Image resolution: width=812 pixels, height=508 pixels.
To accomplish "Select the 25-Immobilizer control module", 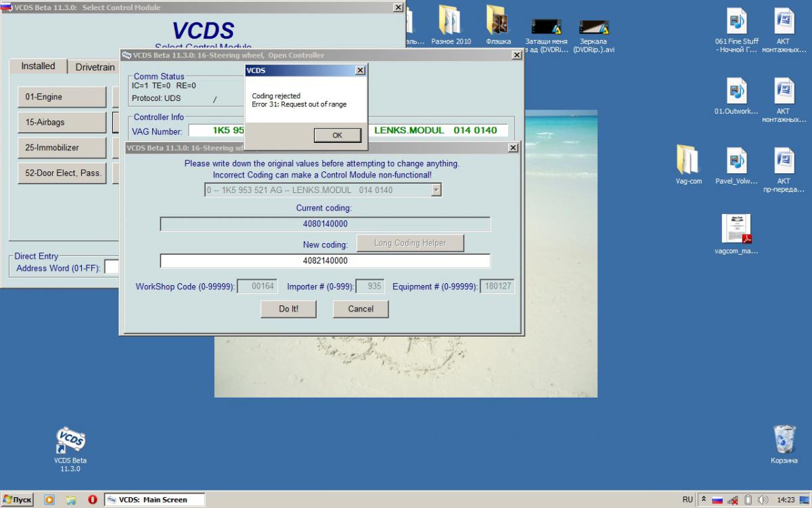I will click(x=62, y=148).
